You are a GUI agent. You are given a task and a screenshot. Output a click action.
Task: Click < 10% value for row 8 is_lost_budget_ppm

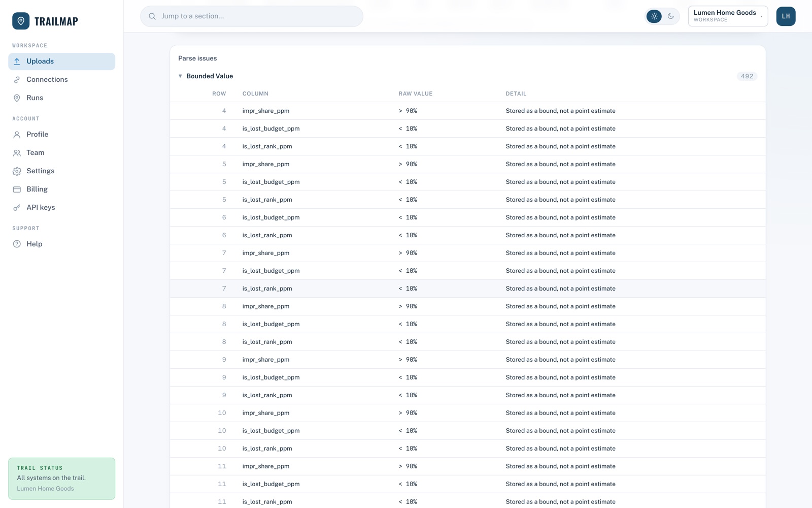tap(408, 324)
